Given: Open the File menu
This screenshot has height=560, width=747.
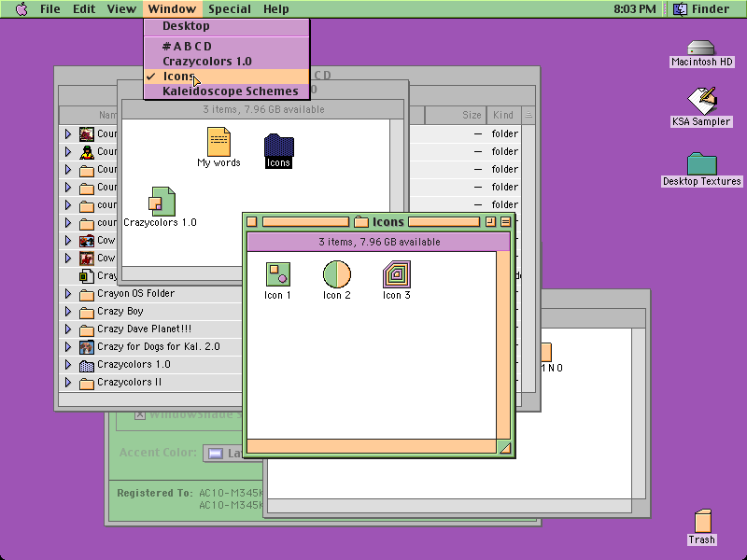Looking at the screenshot, I should [x=50, y=9].
